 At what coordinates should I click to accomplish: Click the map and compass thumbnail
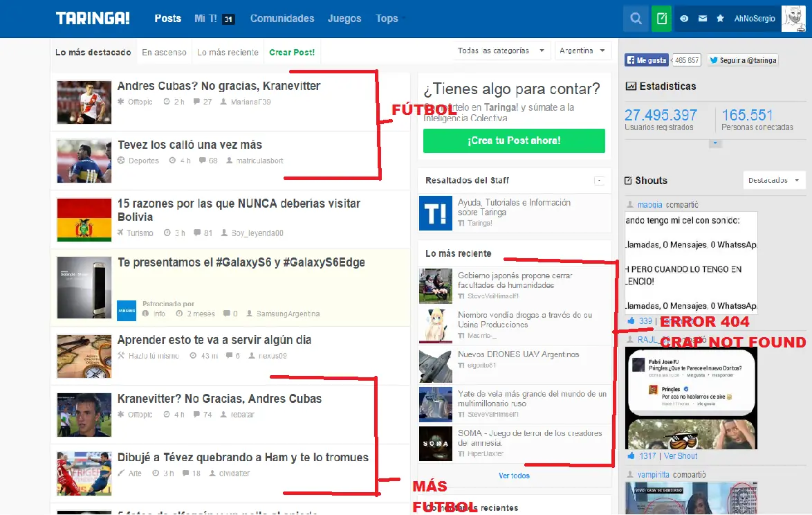click(84, 356)
